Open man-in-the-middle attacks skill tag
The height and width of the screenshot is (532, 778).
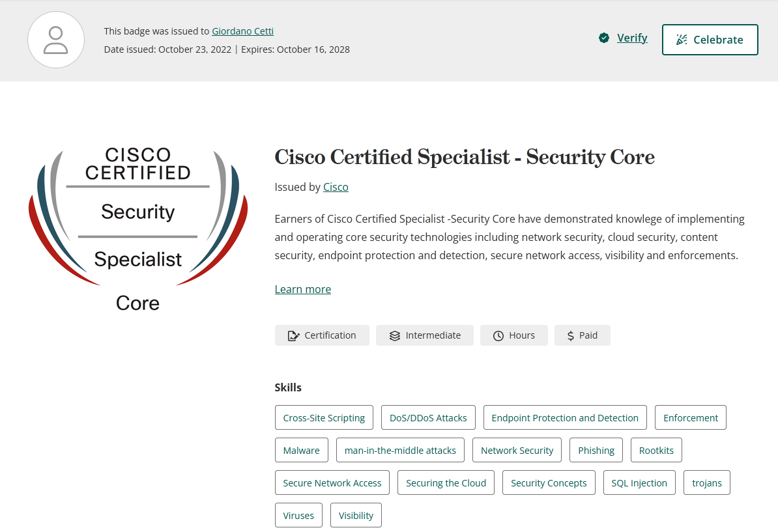401,450
